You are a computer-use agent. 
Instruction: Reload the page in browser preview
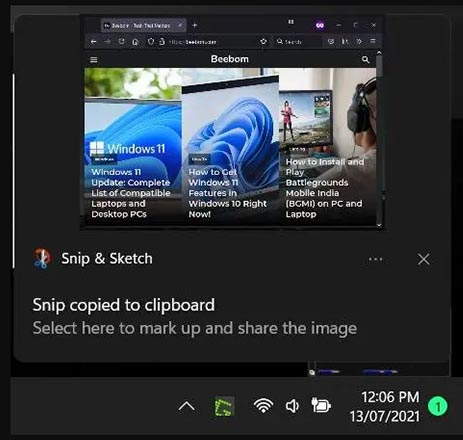(121, 41)
